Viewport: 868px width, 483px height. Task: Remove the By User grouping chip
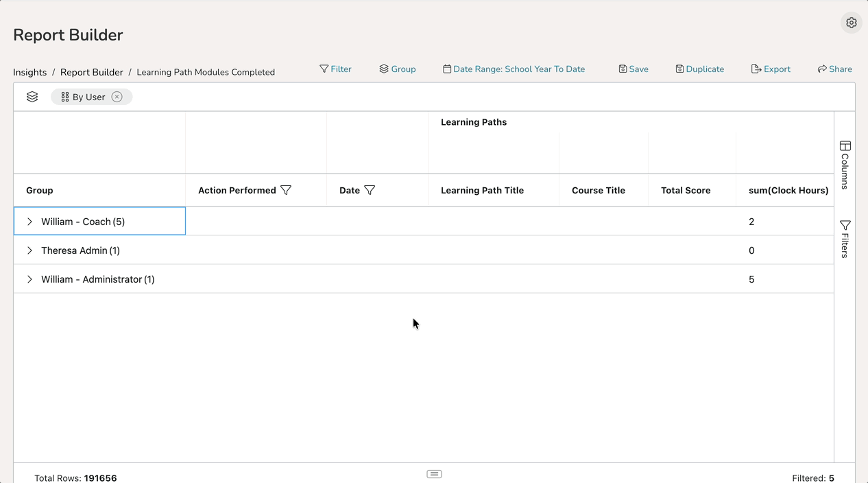point(117,97)
